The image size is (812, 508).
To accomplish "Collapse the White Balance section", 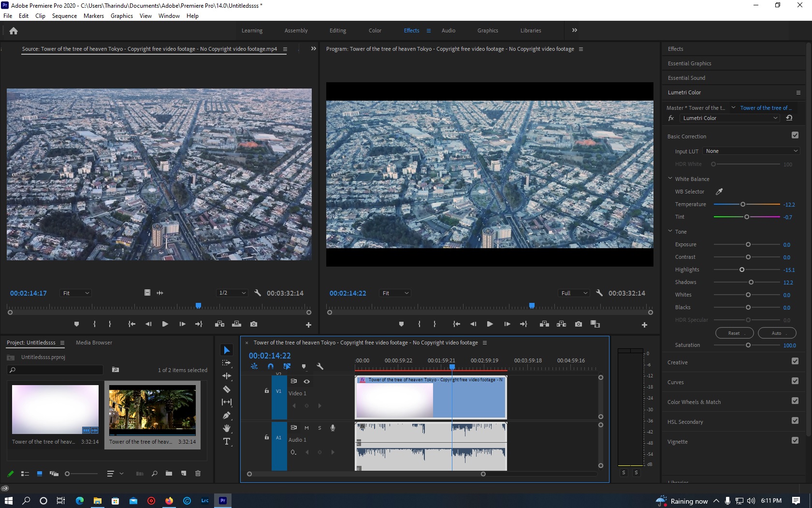I will 670,179.
